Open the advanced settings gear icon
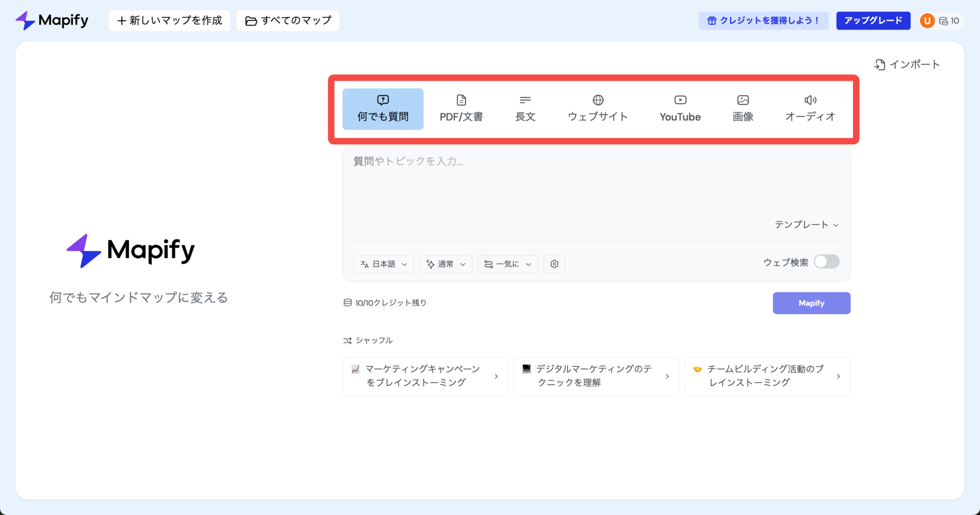The width and height of the screenshot is (980, 515). pyautogui.click(x=554, y=264)
